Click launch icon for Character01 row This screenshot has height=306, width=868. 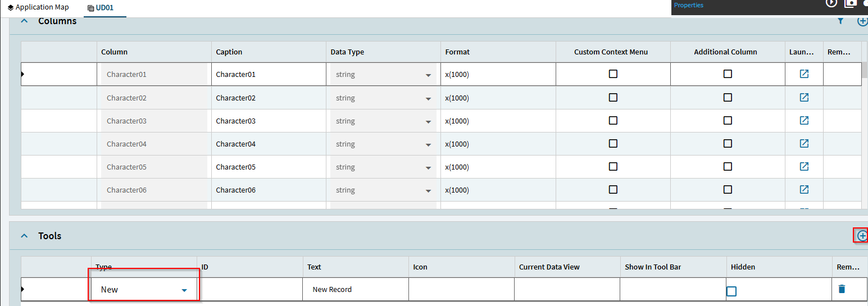coord(804,74)
